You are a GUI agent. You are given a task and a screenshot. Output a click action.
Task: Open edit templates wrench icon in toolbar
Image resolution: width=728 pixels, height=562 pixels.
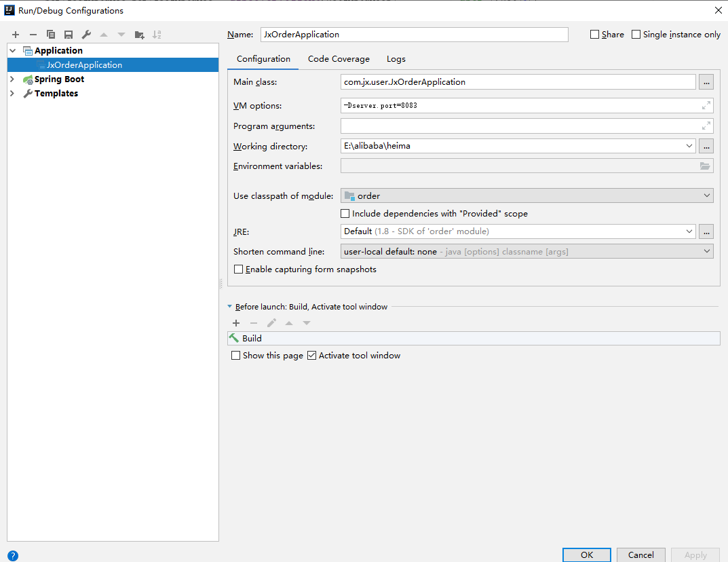coord(86,35)
